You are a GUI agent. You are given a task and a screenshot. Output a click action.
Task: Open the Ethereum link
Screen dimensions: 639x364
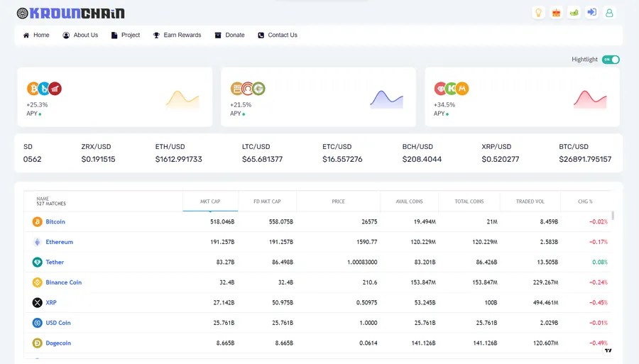[x=60, y=242]
